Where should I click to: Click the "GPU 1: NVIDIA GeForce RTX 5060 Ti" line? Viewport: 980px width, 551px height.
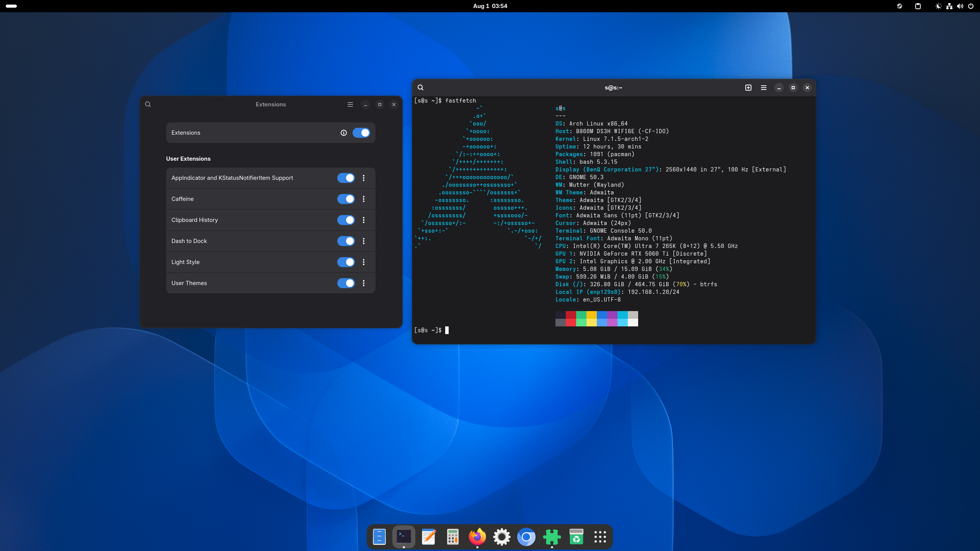[631, 254]
